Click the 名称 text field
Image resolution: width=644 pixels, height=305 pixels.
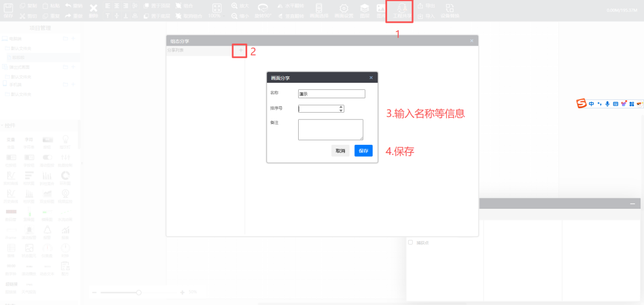pyautogui.click(x=331, y=94)
